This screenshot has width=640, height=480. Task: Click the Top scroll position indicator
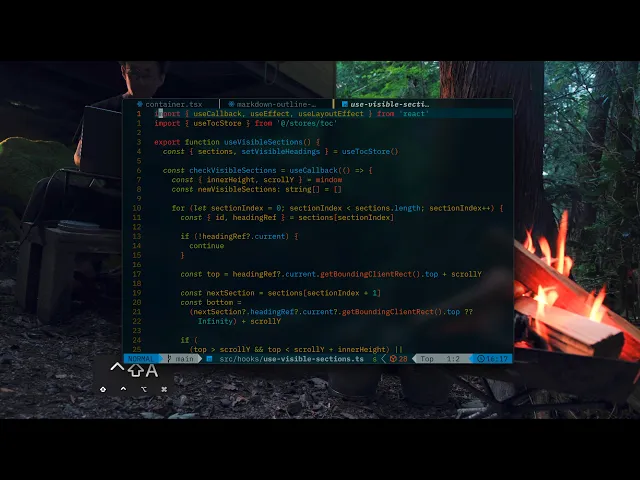point(427,359)
